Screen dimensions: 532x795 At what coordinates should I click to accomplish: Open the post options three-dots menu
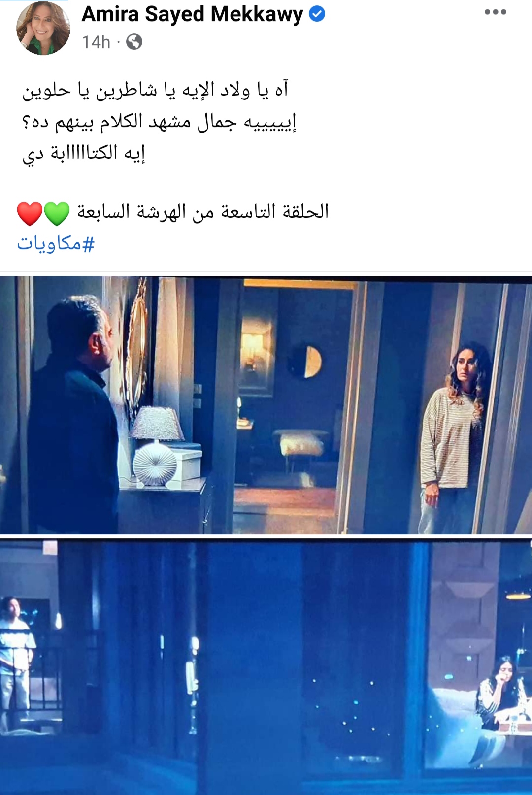click(495, 12)
